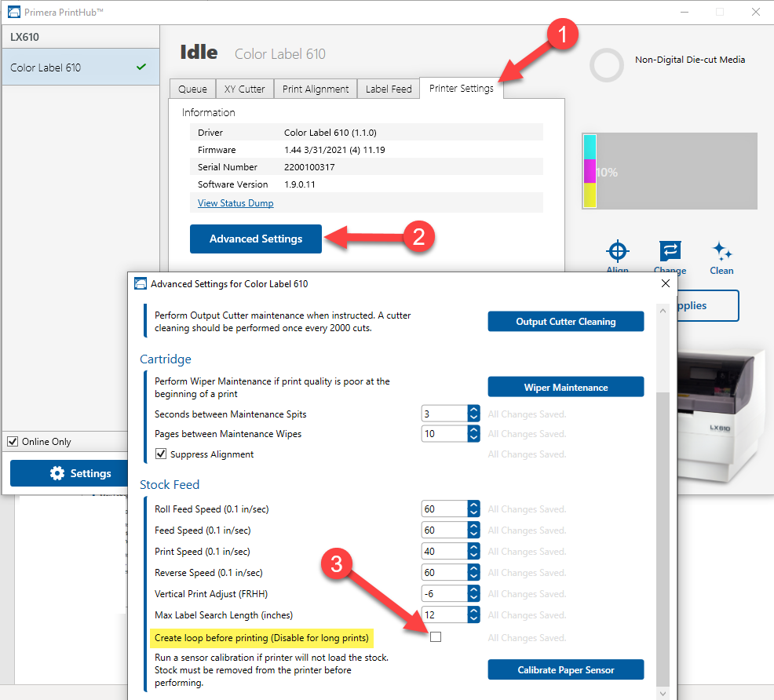Enable Create loop before printing checkbox
Image resolution: width=774 pixels, height=700 pixels.
(x=436, y=637)
